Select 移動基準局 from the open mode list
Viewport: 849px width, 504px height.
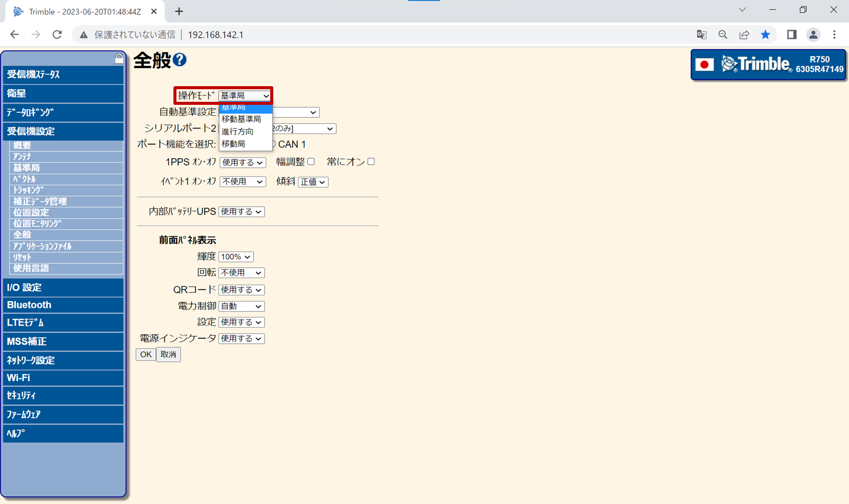click(x=241, y=119)
